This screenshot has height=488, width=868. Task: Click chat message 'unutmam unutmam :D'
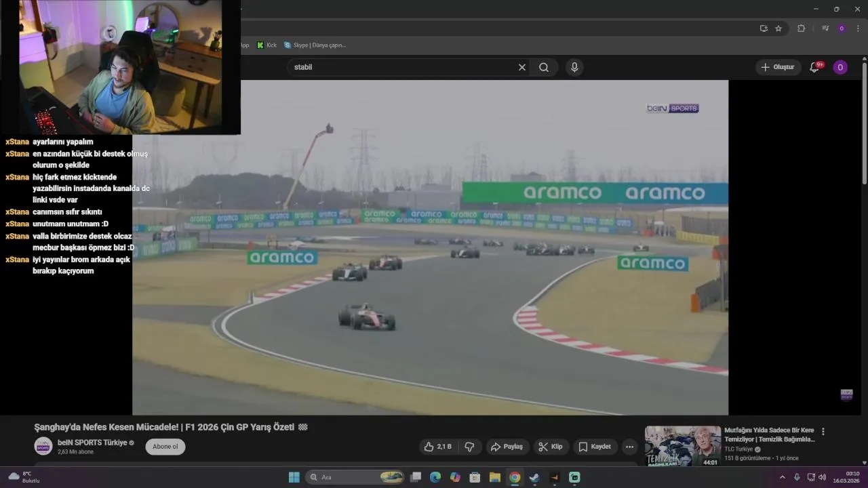point(71,224)
